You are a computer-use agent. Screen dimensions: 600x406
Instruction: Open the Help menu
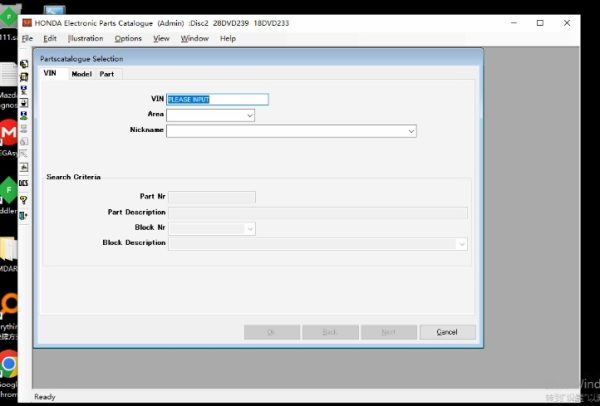tap(228, 38)
